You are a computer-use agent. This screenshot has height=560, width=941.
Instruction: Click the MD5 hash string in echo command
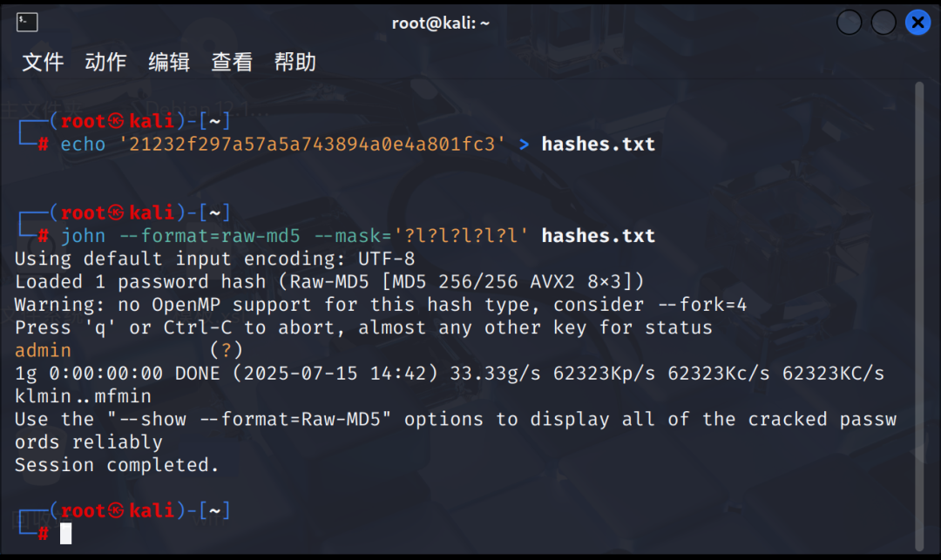pyautogui.click(x=312, y=145)
